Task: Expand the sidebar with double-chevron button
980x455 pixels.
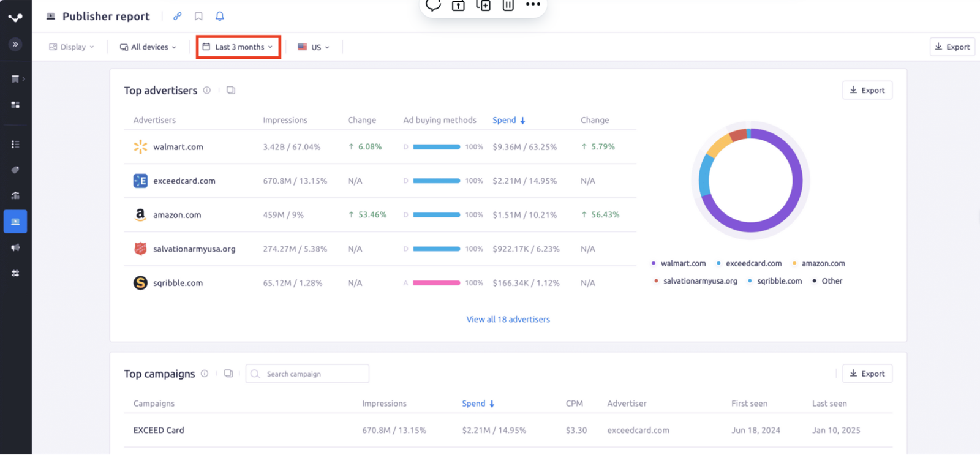Action: pyautogui.click(x=15, y=44)
